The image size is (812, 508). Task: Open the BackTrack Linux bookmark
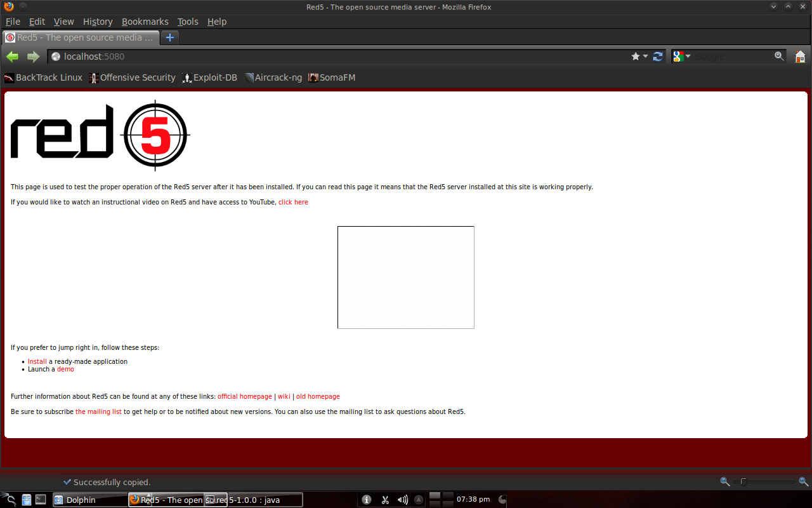(x=43, y=77)
